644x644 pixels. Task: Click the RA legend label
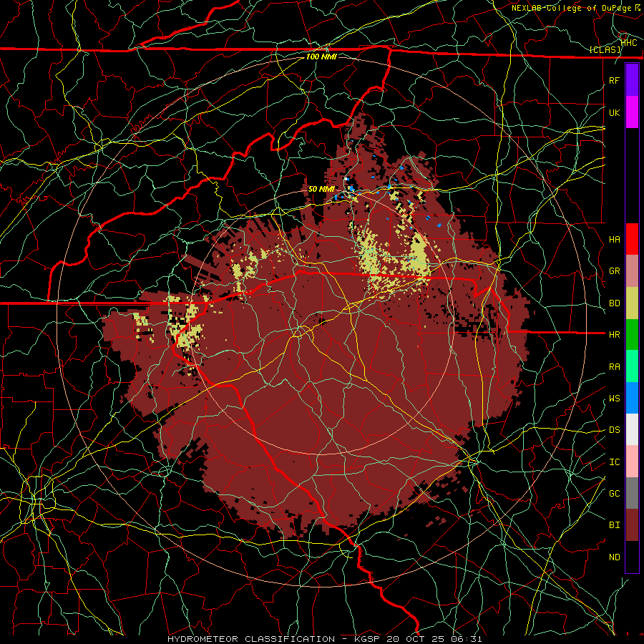[615, 367]
